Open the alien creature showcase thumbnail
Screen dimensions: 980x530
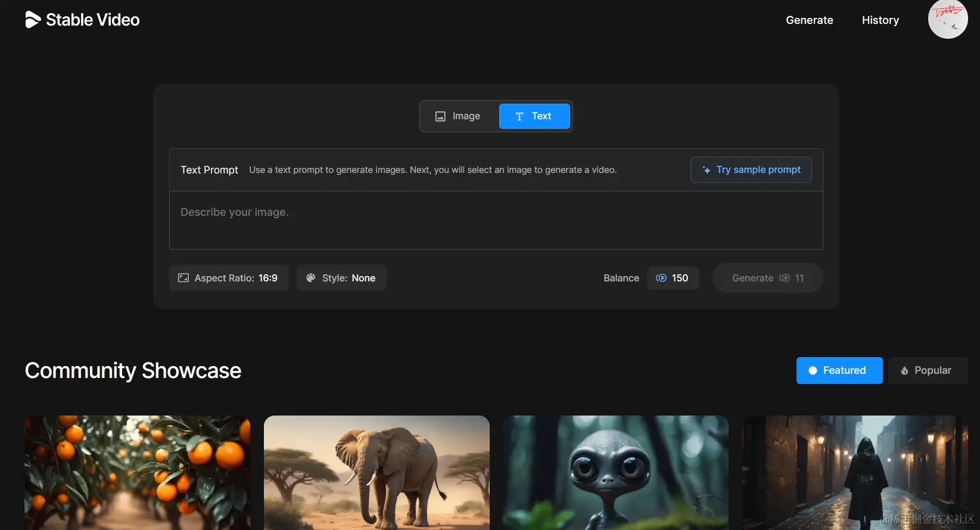(x=615, y=472)
